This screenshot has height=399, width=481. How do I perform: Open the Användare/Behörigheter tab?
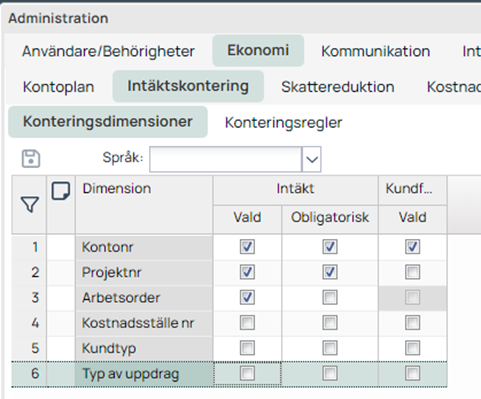pyautogui.click(x=108, y=52)
